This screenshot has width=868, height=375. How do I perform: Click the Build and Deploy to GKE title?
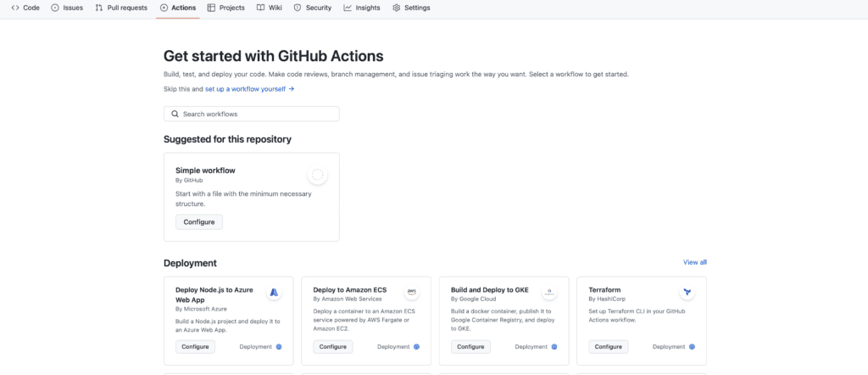tap(490, 289)
